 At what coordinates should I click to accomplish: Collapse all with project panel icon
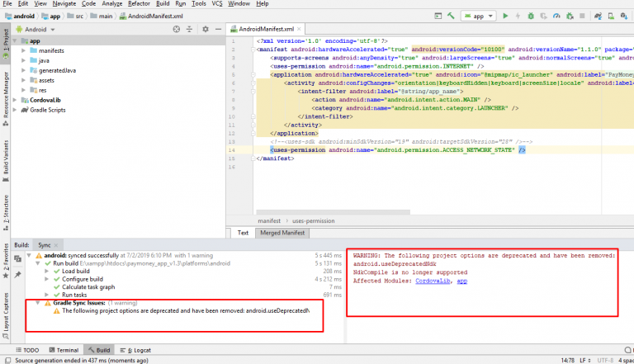[188, 29]
